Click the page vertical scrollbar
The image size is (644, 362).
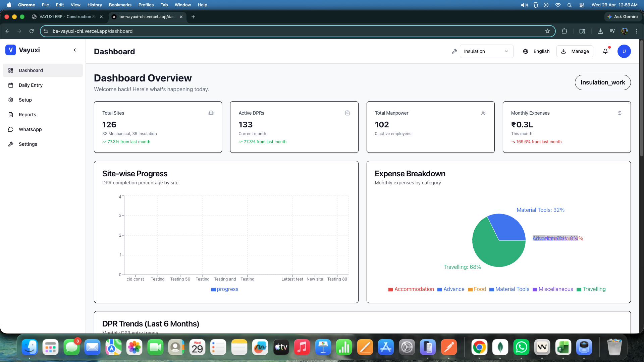click(x=641, y=98)
